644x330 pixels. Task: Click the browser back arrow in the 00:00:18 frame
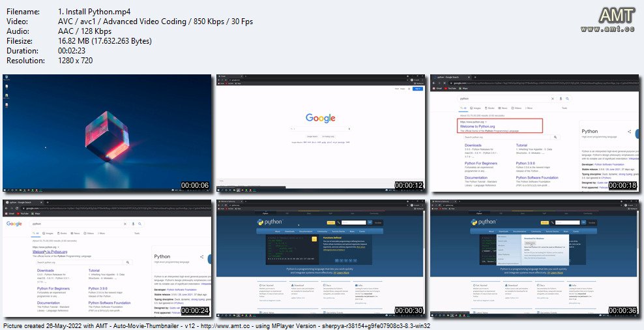tap(434, 83)
